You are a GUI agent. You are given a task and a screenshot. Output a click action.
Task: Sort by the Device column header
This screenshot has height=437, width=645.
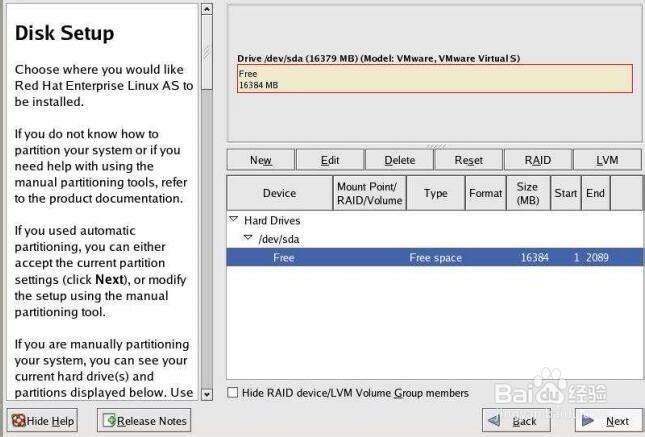(279, 193)
